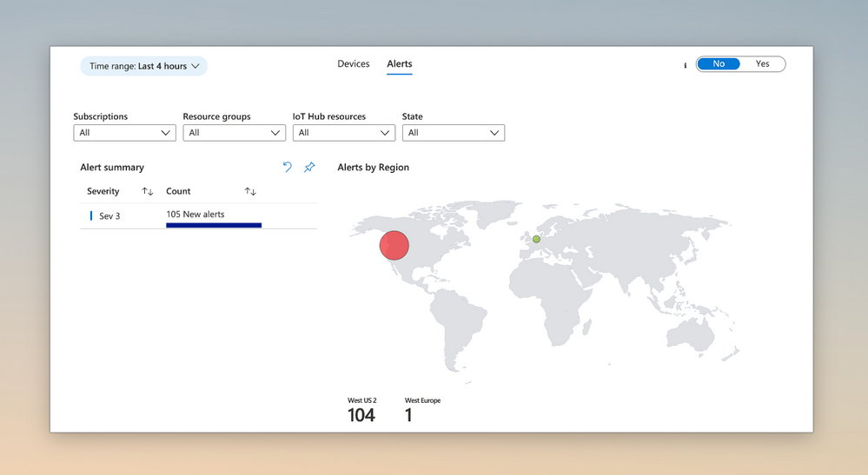The image size is (868, 475).
Task: Open the State filter dropdown
Action: 454,133
